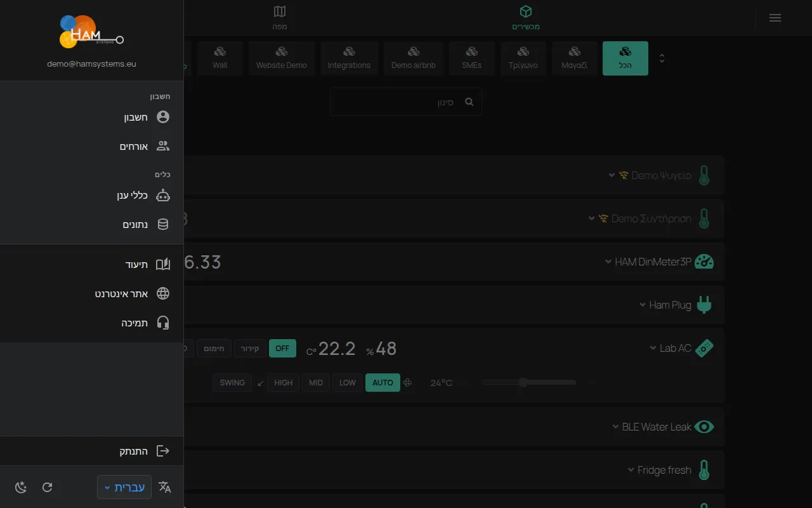This screenshot has height=508, width=812.
Task: Turn Lab AC OFF button
Action: coord(282,348)
